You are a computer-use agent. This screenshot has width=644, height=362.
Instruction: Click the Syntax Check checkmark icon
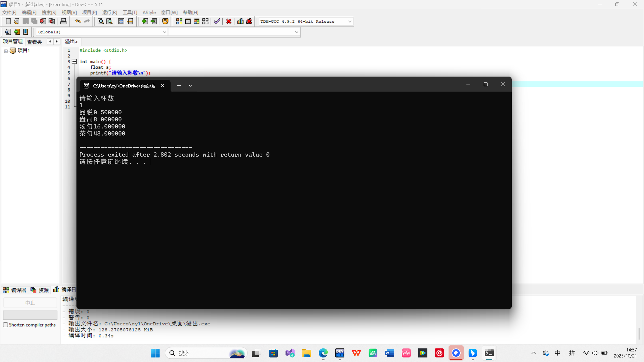(217, 21)
